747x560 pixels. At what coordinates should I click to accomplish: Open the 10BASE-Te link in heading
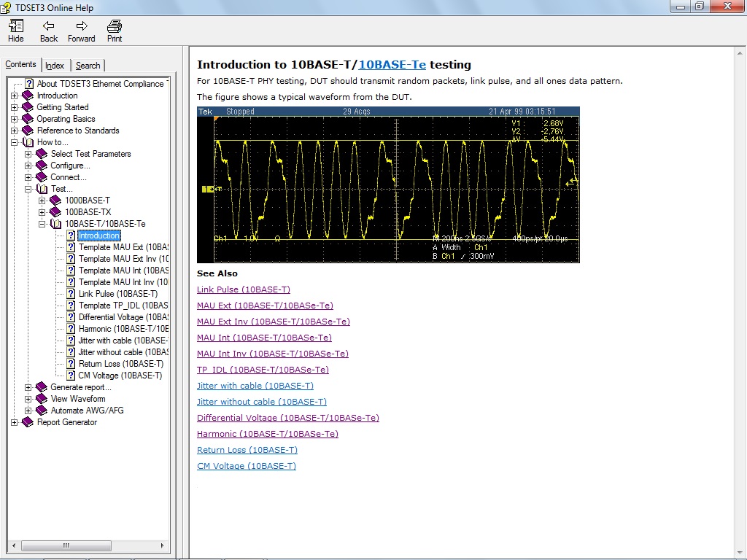[x=392, y=65]
